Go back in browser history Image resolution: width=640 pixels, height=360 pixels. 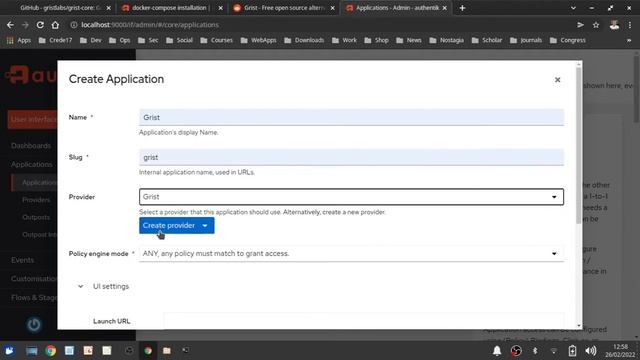point(10,25)
